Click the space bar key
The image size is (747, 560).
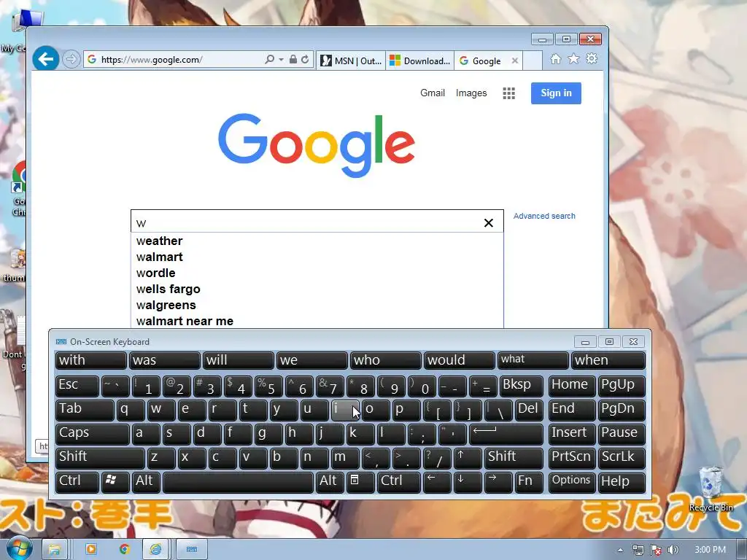click(x=239, y=482)
